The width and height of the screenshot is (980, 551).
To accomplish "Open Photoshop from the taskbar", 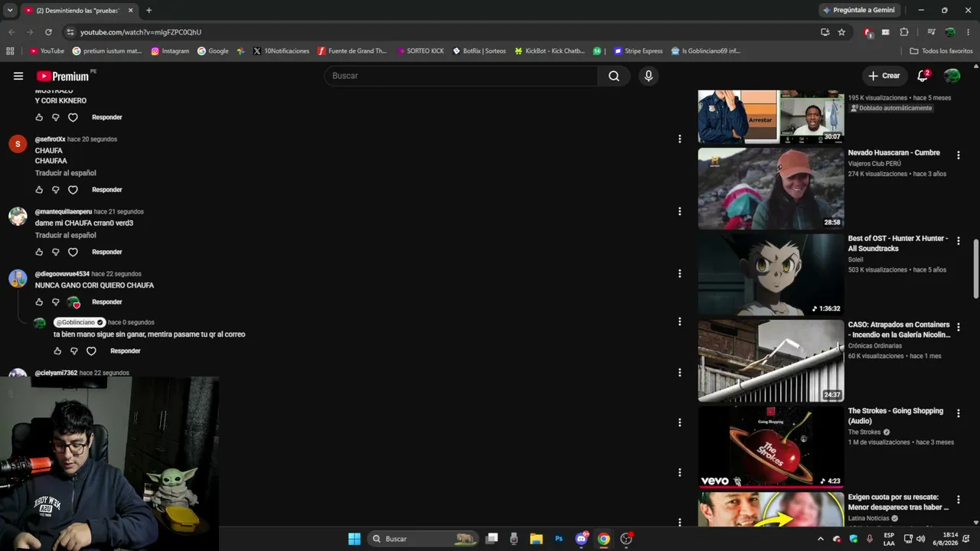I will (559, 539).
